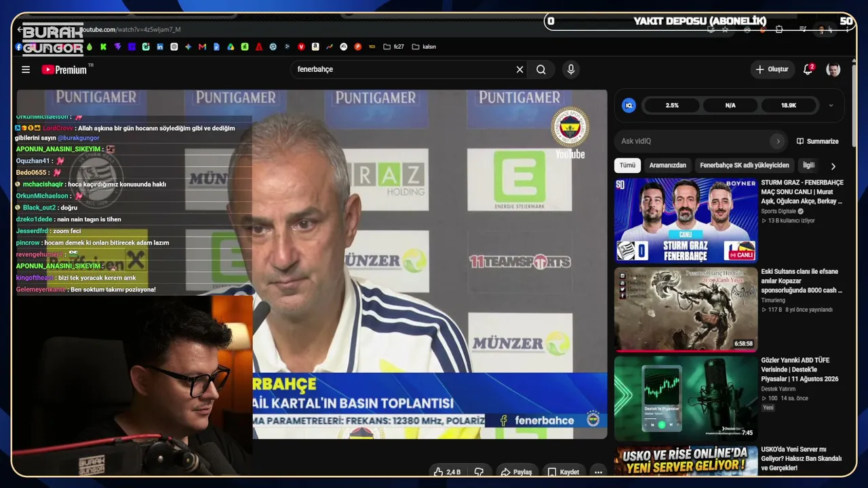Click the vidIQ Summarize button
This screenshot has height=488, width=868.
817,141
